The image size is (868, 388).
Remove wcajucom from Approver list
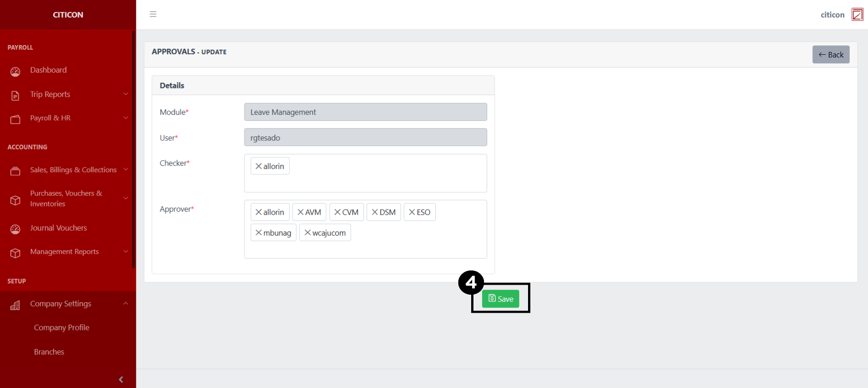click(307, 233)
